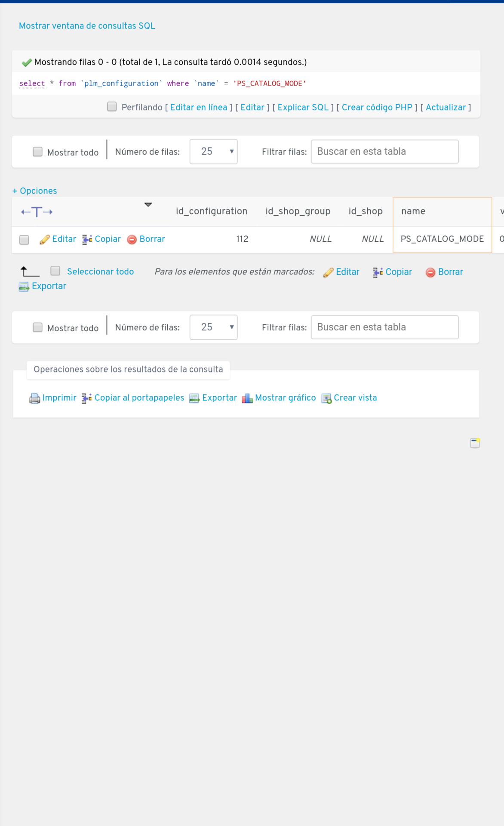The width and height of the screenshot is (504, 826).
Task: Open the top Número de filas dropdown
Action: pos(214,151)
